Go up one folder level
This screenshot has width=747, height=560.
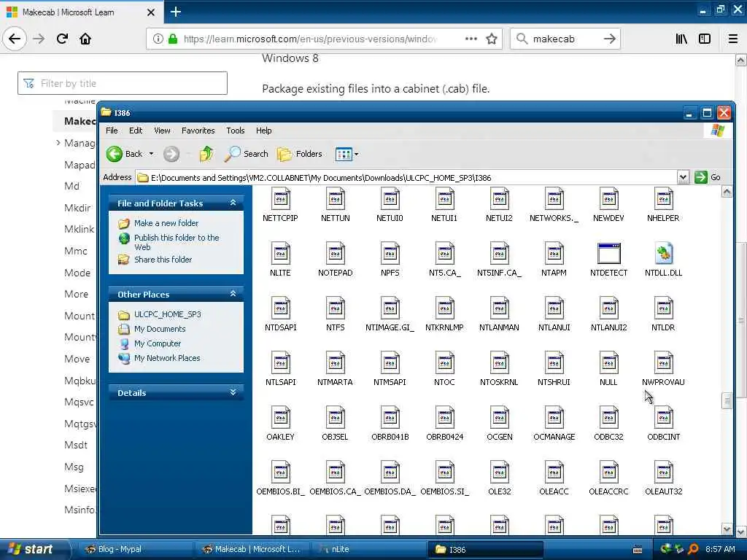click(206, 154)
